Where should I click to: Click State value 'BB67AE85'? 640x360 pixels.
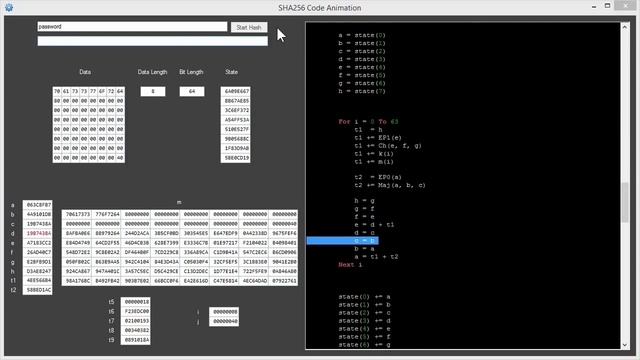236,100
